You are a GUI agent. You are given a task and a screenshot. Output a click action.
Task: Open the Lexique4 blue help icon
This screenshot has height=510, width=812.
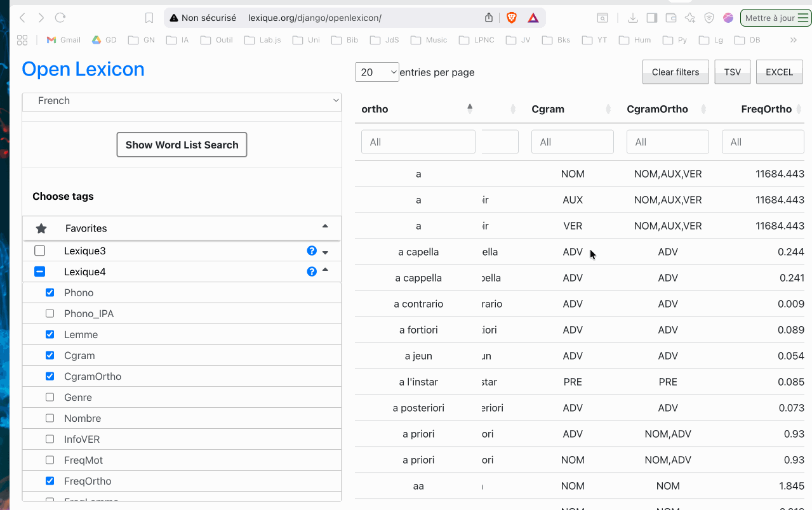point(312,271)
